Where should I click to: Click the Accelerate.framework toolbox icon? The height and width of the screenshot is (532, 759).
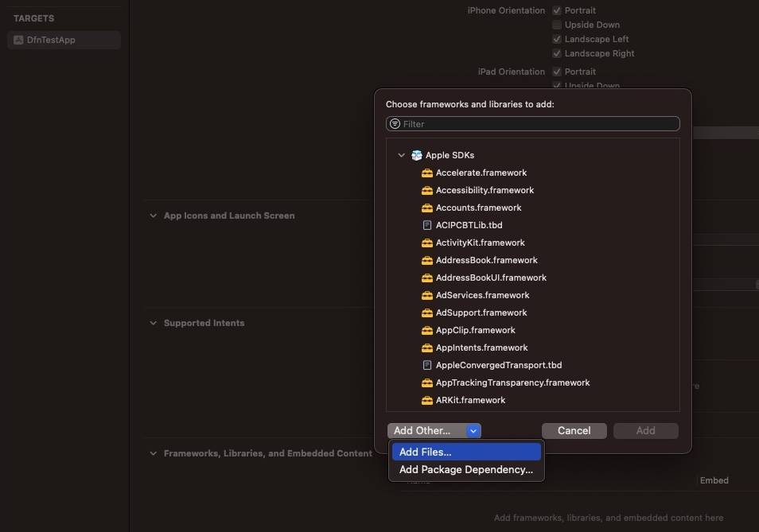427,173
